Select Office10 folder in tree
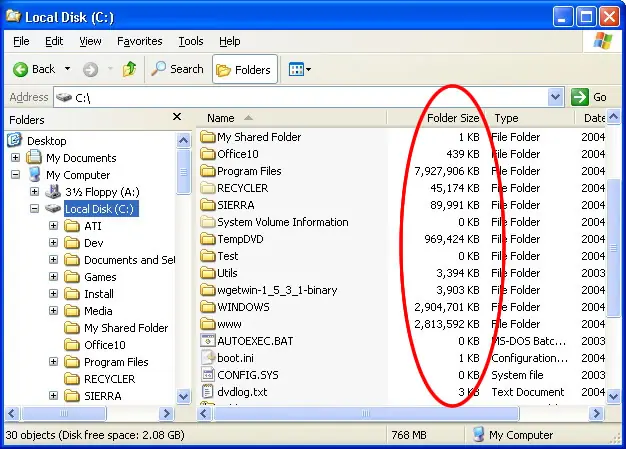Image resolution: width=626 pixels, height=449 pixels. coord(105,345)
